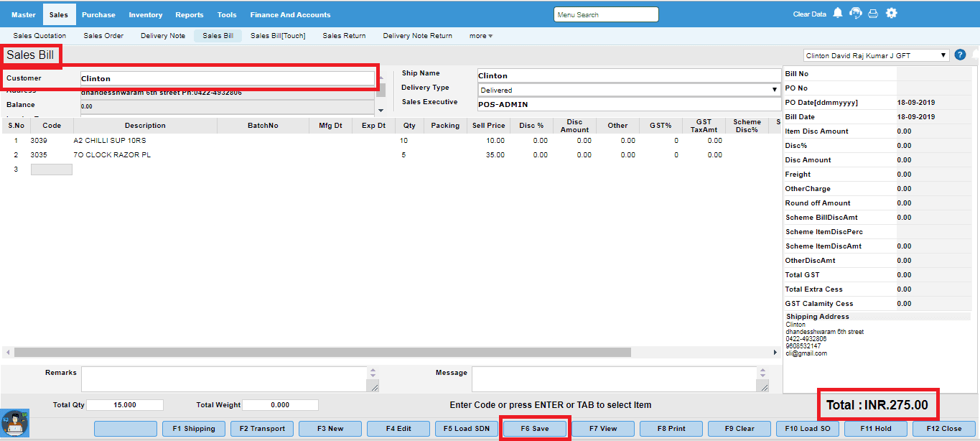This screenshot has height=441, width=980.
Task: Open the Purchase menu
Action: point(98,14)
